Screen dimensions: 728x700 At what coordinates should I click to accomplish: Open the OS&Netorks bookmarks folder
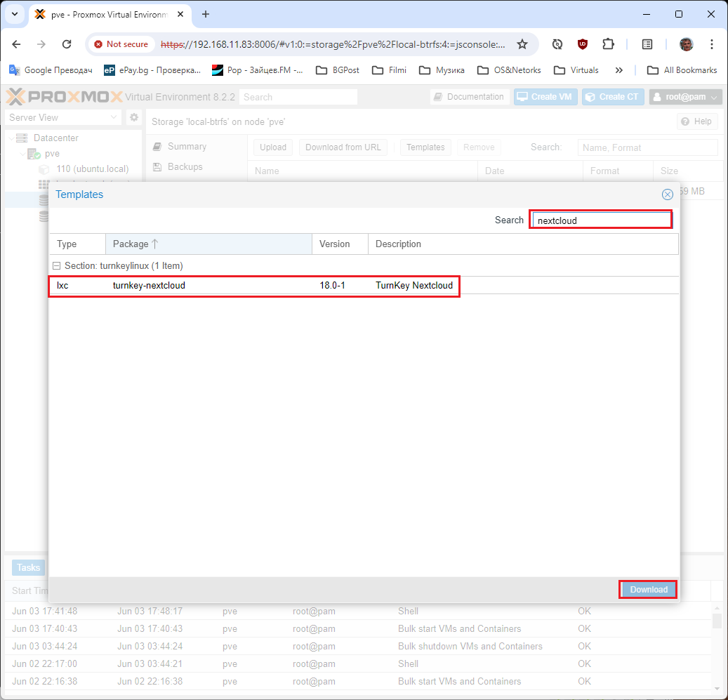coord(509,70)
